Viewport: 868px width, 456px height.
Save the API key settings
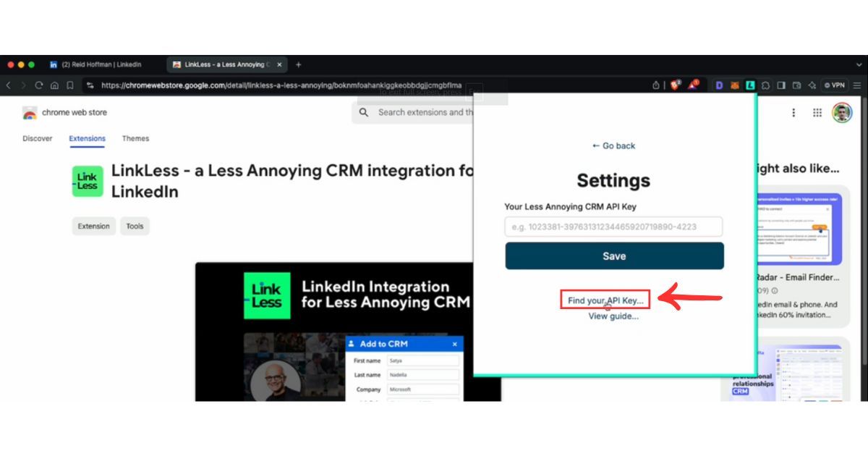(x=614, y=256)
